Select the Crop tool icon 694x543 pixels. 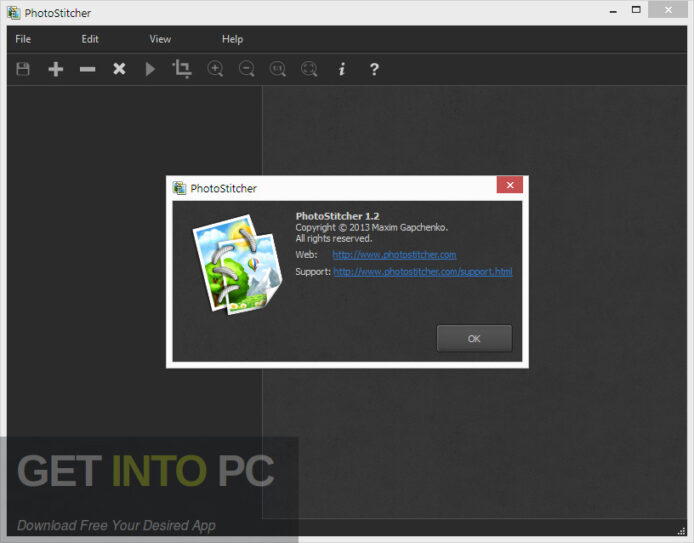pyautogui.click(x=182, y=69)
